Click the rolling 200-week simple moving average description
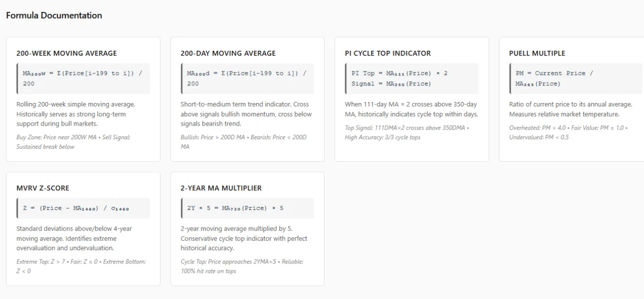Image resolution: width=644 pixels, height=299 pixels. pos(75,114)
